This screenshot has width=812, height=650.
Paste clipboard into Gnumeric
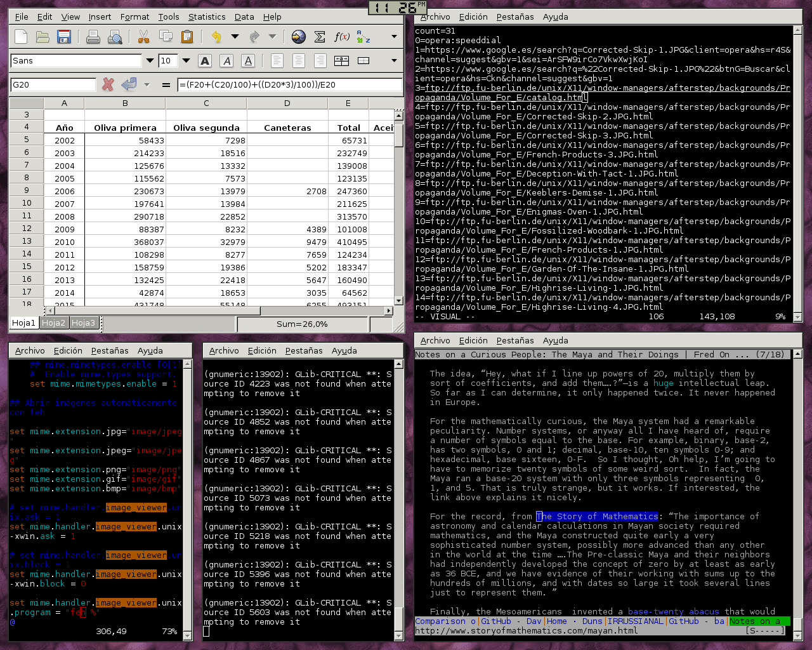187,37
